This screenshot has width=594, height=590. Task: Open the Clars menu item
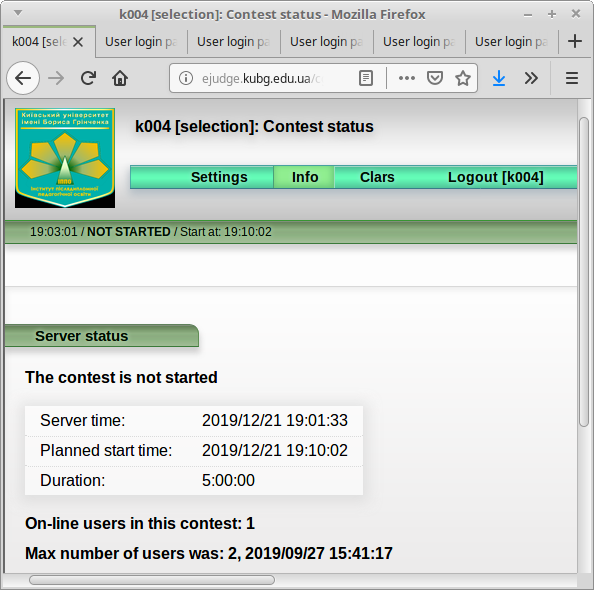click(x=377, y=177)
